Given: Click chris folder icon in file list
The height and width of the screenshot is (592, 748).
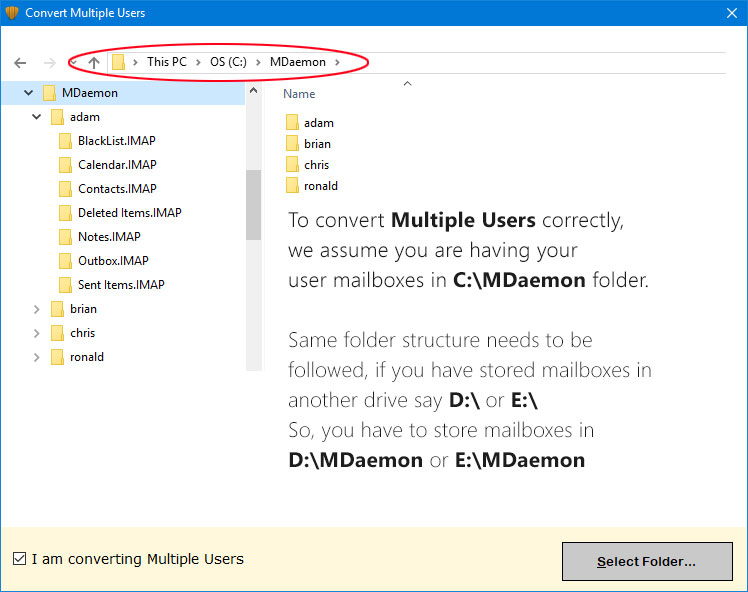Looking at the screenshot, I should point(292,165).
